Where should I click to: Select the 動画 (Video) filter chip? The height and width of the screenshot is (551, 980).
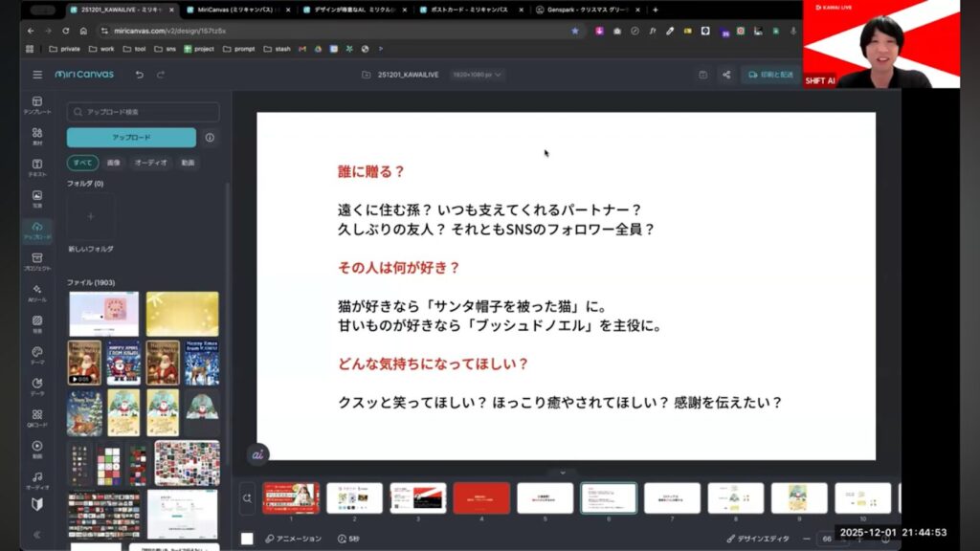188,163
